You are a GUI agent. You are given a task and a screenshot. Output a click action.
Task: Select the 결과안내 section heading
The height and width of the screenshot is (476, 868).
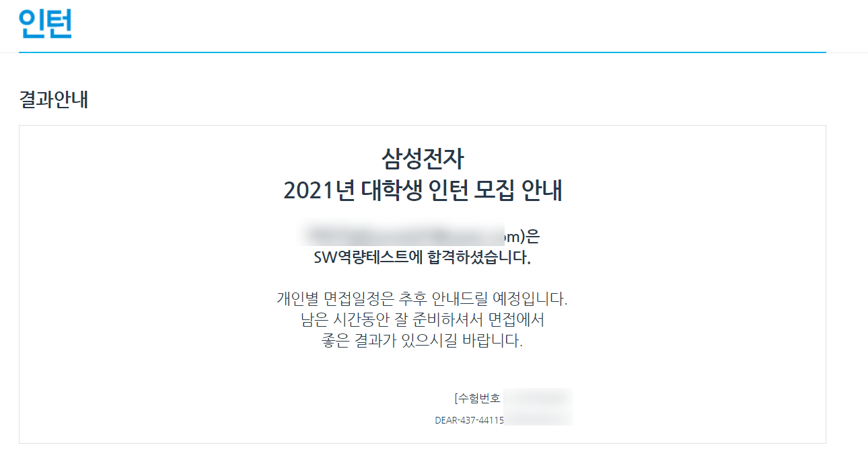tap(54, 100)
